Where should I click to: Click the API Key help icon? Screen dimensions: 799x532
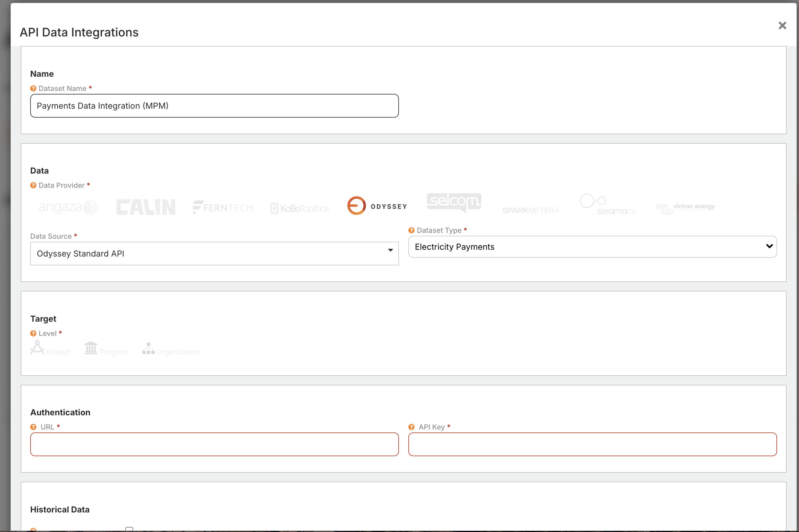[x=411, y=427]
